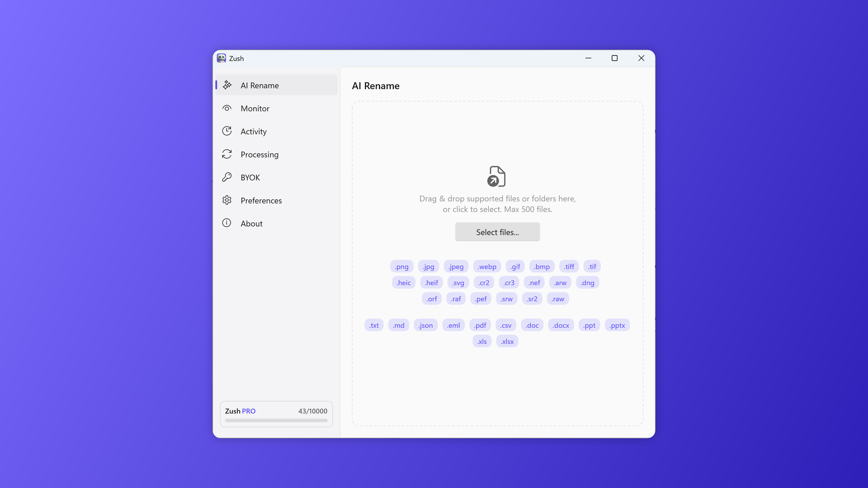Open the Monitor section

(255, 108)
